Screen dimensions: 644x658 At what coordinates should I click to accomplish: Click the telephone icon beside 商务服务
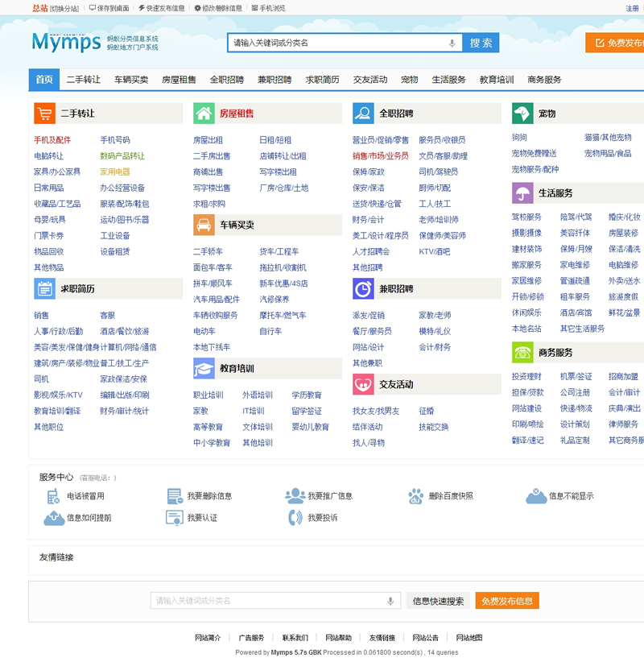tap(522, 353)
